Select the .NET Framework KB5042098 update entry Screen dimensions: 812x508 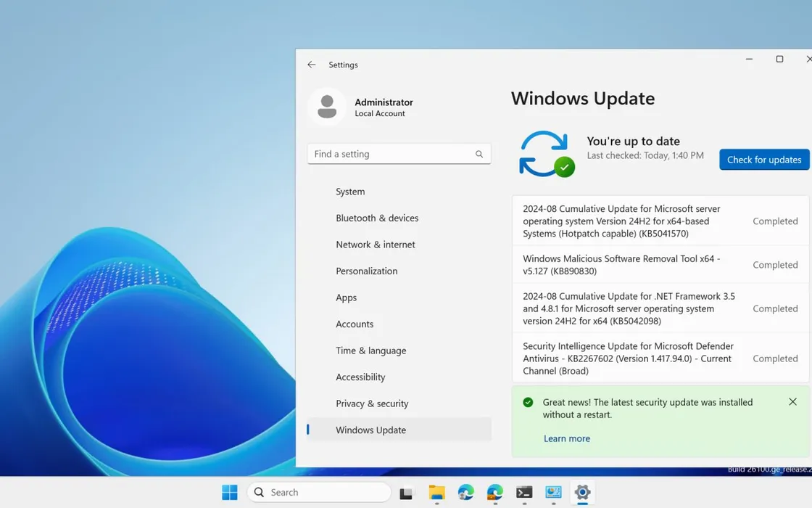[660, 308]
